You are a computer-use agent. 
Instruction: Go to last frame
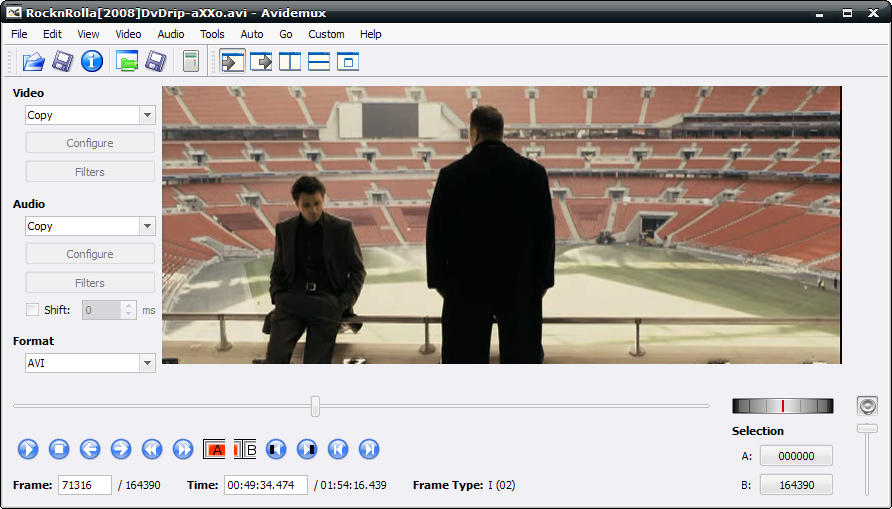[x=369, y=449]
